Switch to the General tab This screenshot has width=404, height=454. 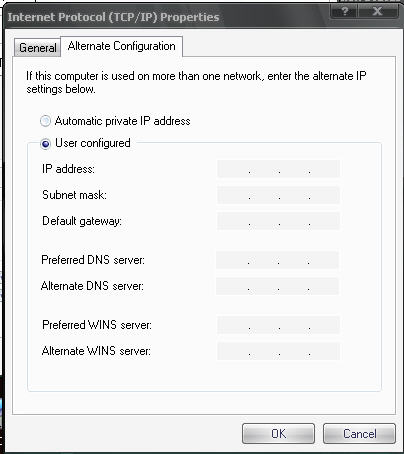(37, 48)
